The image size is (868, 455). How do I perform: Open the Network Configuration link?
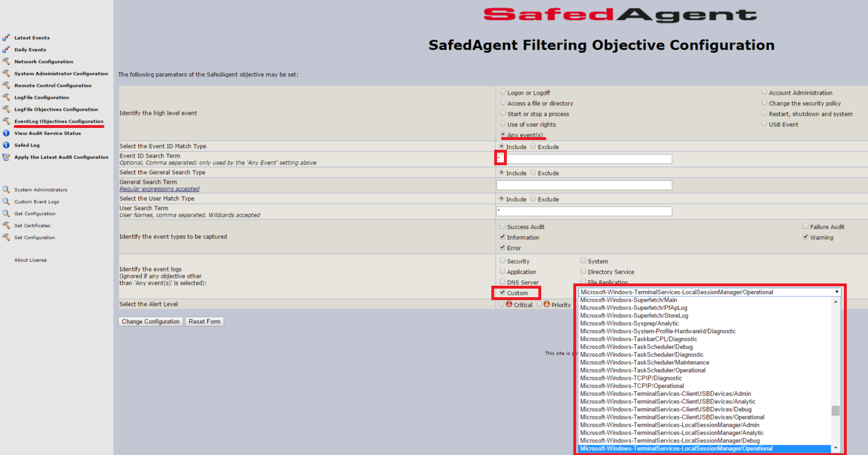pyautogui.click(x=44, y=61)
